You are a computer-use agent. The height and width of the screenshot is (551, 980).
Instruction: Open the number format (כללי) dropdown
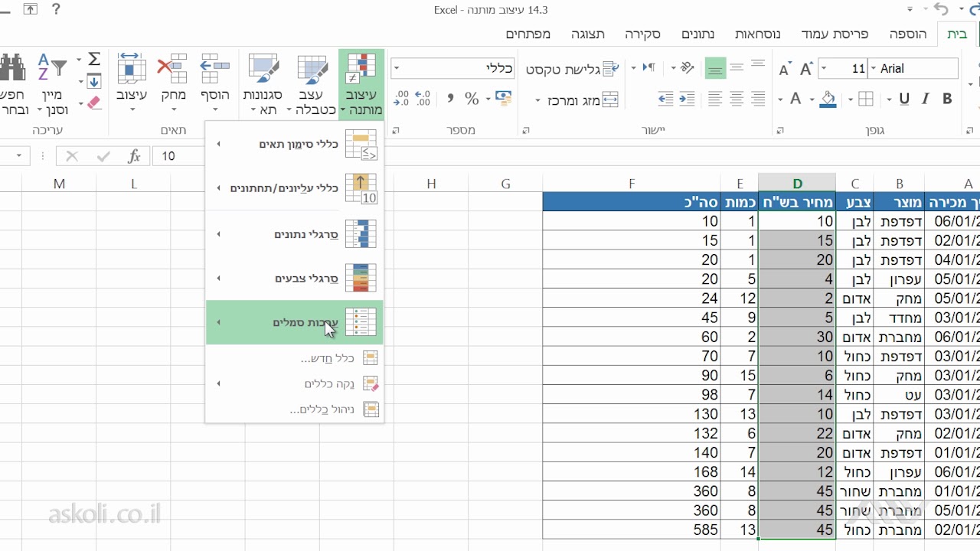[x=396, y=68]
